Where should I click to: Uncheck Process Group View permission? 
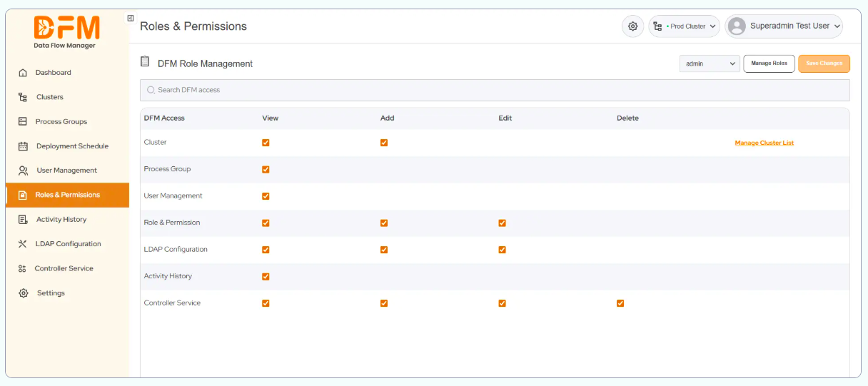(266, 170)
